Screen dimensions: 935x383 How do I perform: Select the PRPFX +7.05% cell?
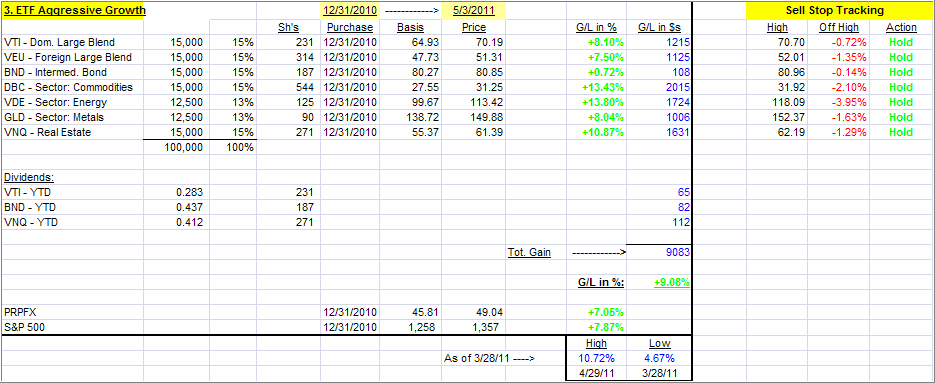coord(596,312)
